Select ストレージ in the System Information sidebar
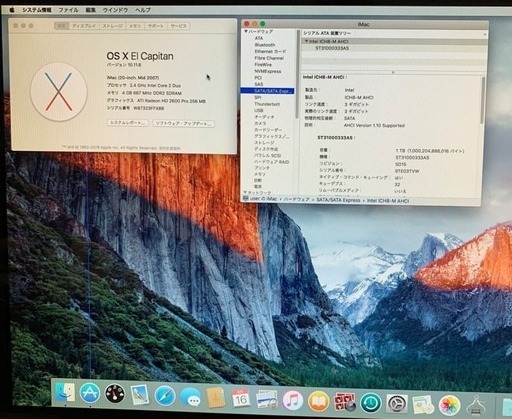The image size is (512, 419). pyautogui.click(x=264, y=143)
